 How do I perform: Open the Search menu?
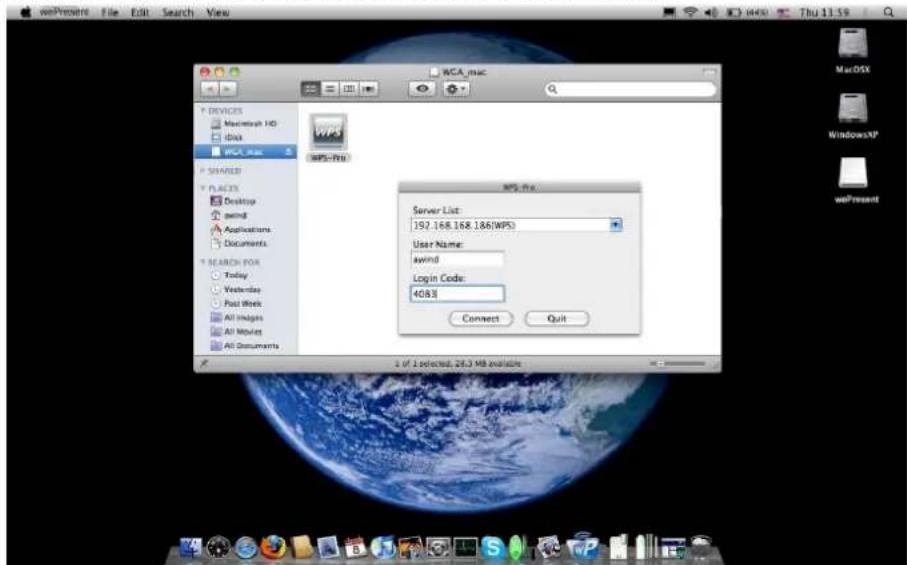click(x=178, y=12)
